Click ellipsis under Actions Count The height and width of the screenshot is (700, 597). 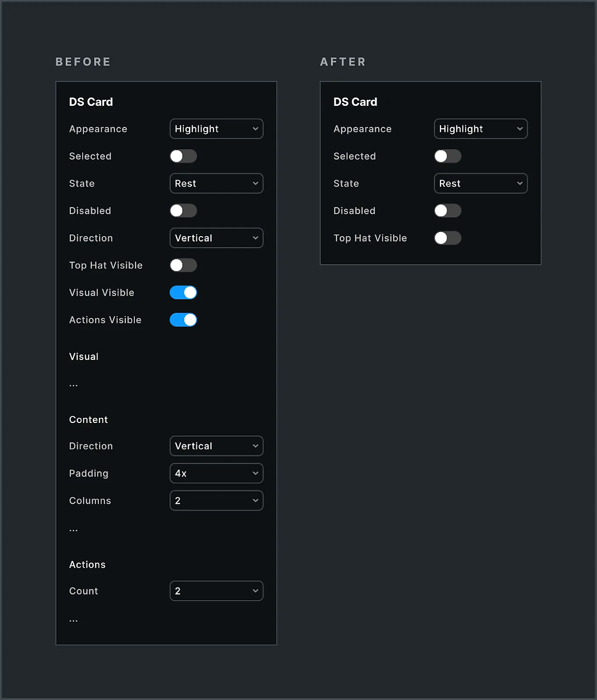coord(74,621)
